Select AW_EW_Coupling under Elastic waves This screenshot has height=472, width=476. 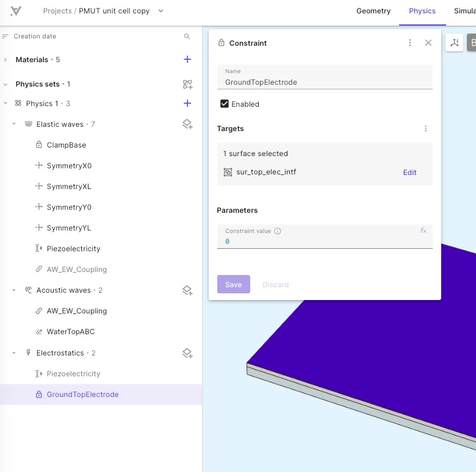(77, 270)
